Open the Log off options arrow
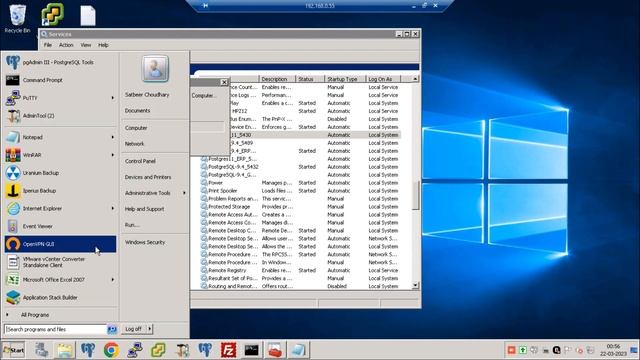This screenshot has width=640, height=360. coord(149,329)
